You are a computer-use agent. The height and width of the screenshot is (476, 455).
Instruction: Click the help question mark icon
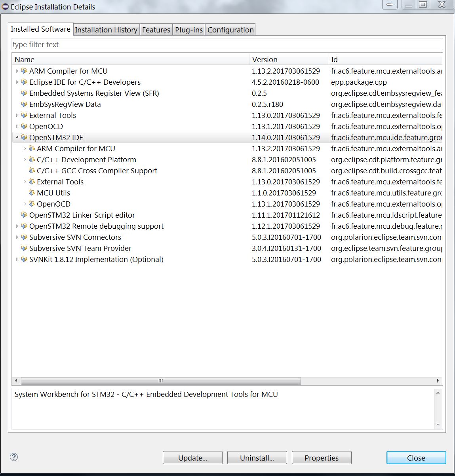(x=14, y=457)
